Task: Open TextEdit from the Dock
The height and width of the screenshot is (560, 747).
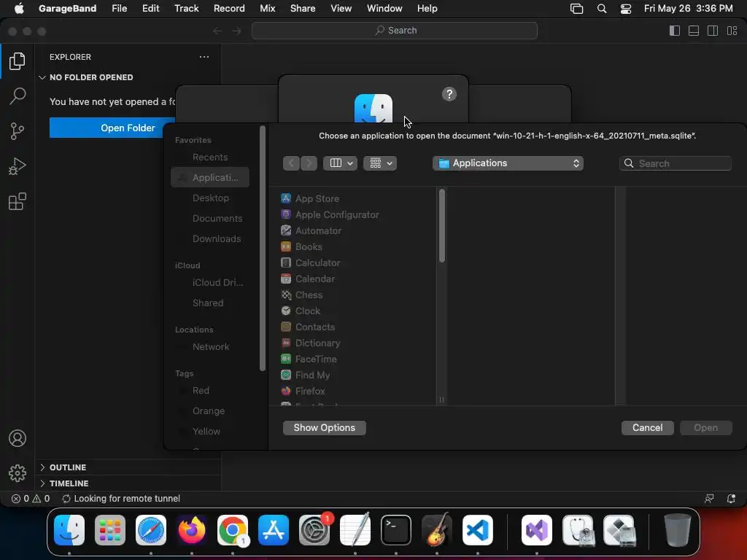Action: pos(355,530)
